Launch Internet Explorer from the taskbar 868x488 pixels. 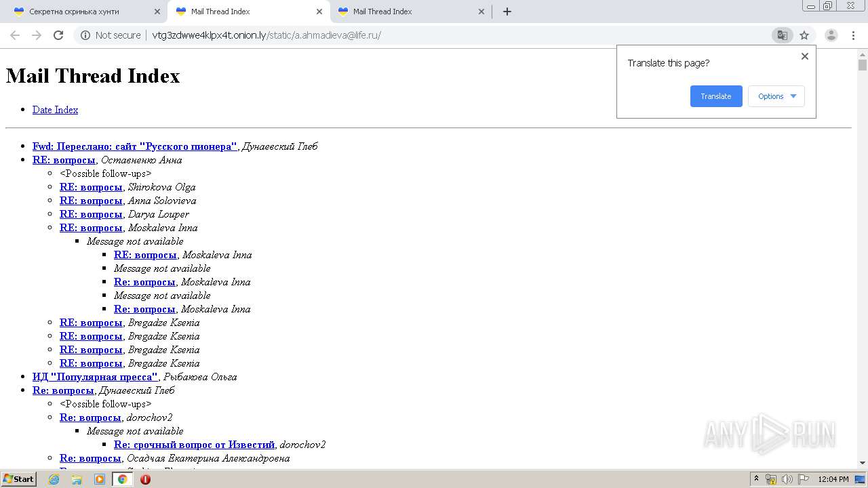point(54,479)
